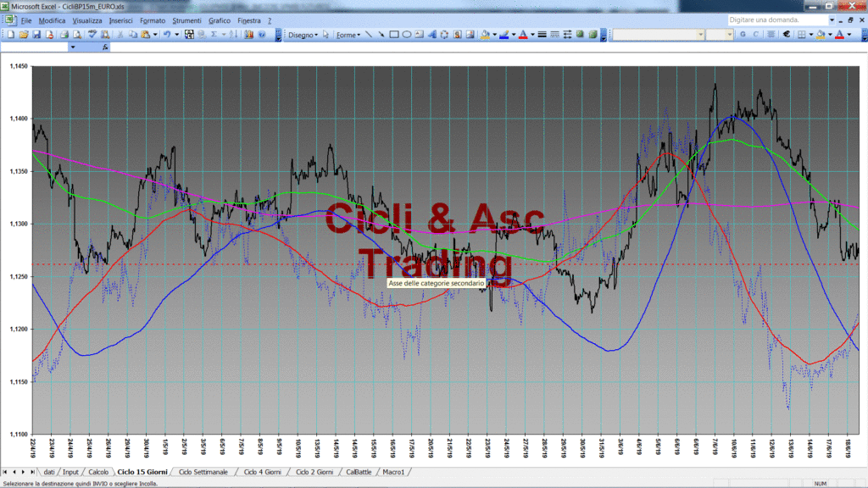Open the Paste options dropdown arrow
This screenshot has height=488, width=868.
point(155,35)
